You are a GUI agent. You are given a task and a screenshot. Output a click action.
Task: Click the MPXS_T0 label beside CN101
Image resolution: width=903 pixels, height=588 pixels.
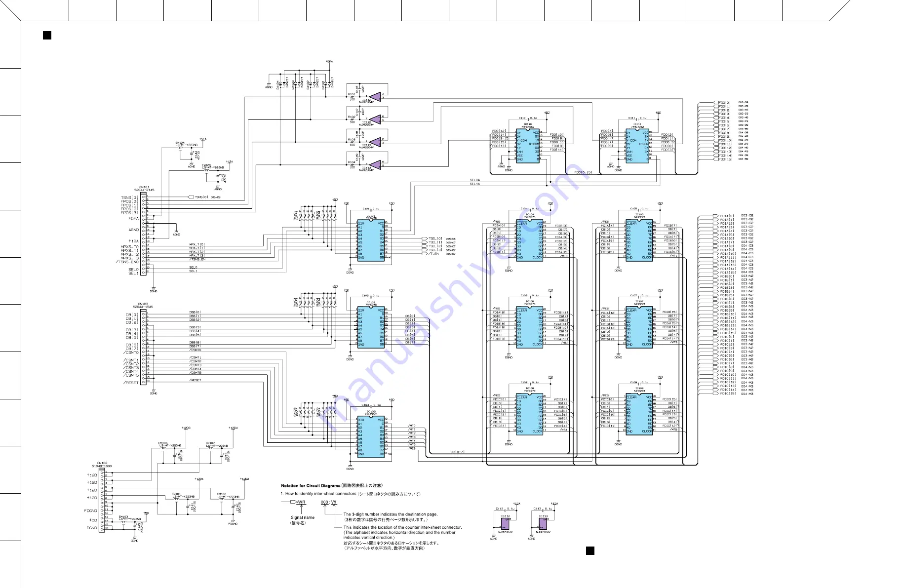130,247
